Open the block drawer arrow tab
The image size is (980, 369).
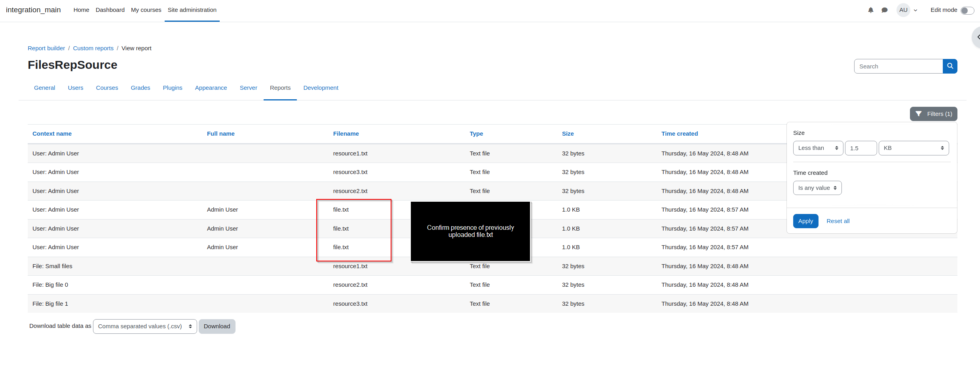click(x=976, y=37)
